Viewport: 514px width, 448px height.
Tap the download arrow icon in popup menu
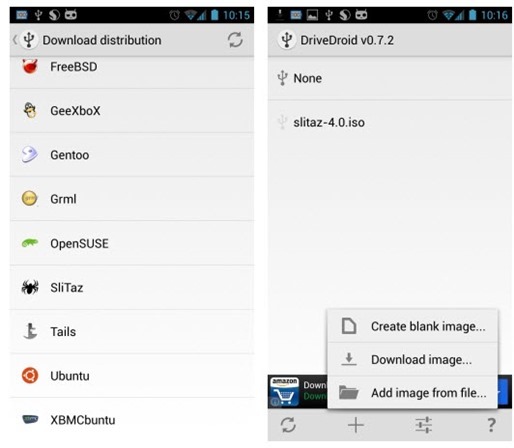(x=349, y=359)
